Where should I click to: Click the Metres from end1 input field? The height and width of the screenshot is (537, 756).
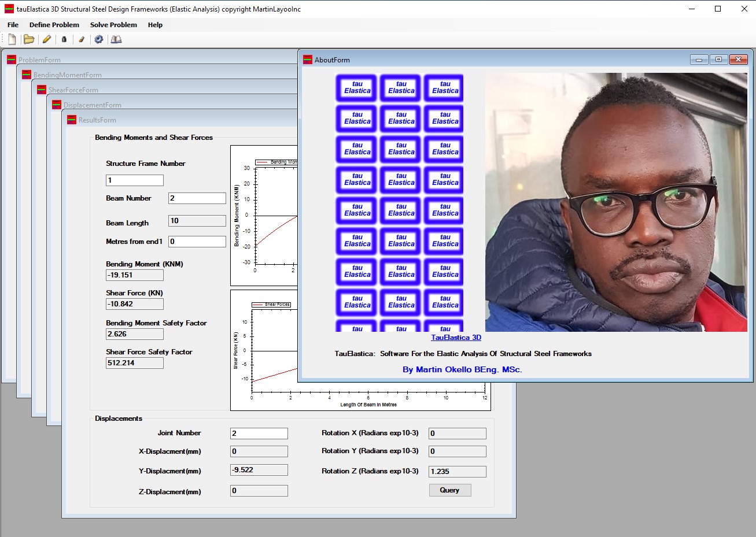197,242
